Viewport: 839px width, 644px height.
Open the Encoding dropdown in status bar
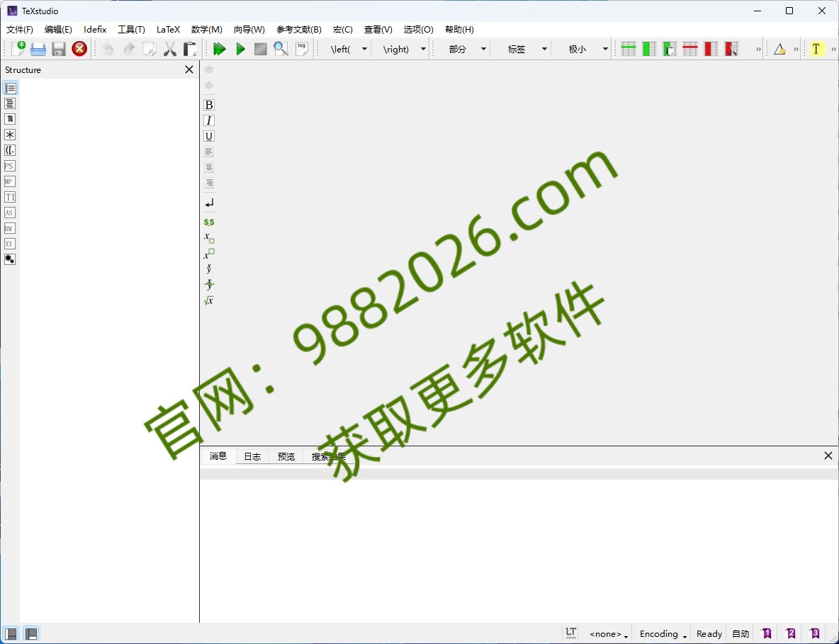tap(663, 634)
